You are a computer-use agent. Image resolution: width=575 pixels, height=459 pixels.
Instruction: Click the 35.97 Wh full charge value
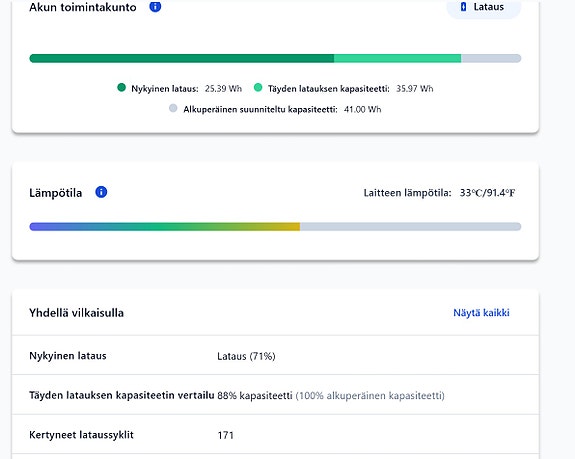point(414,88)
